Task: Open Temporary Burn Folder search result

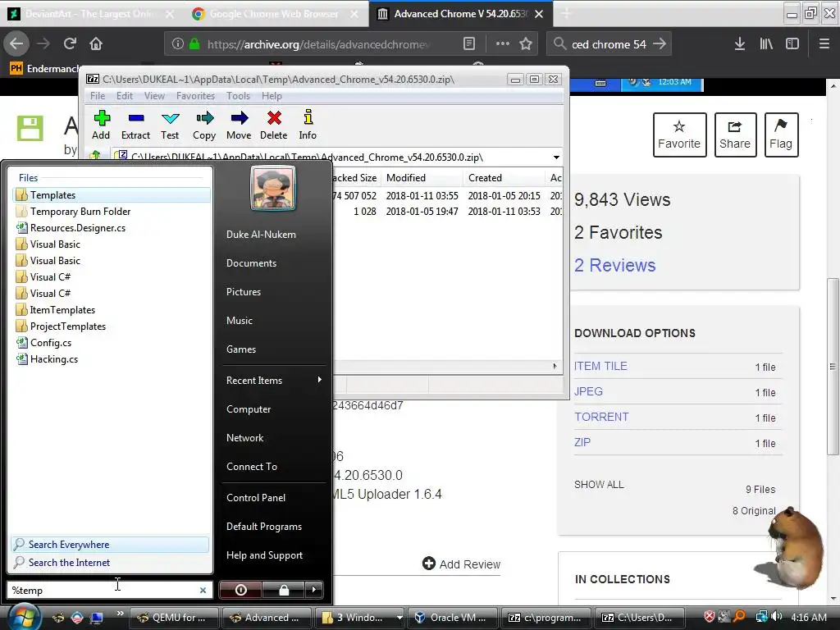Action: [x=112, y=212]
